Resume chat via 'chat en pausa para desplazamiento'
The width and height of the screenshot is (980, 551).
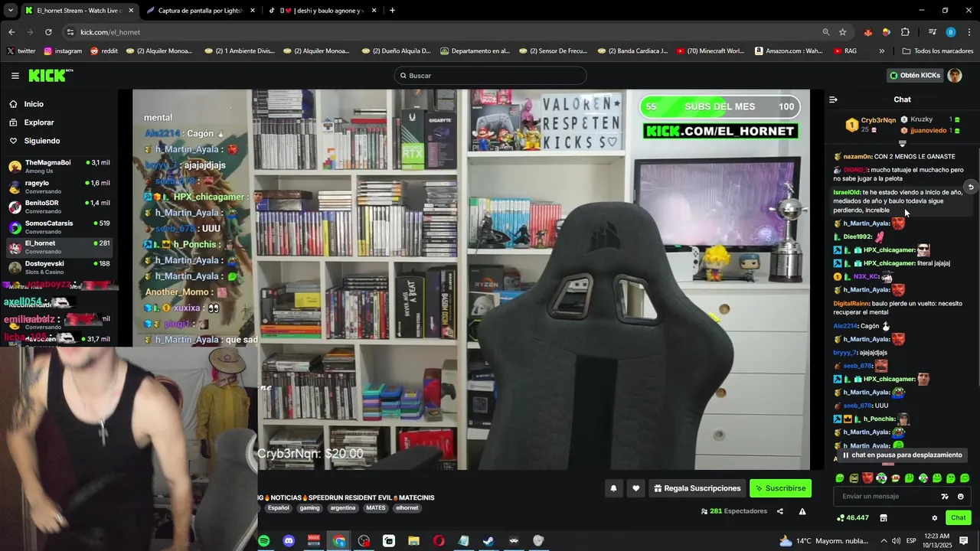(902, 455)
